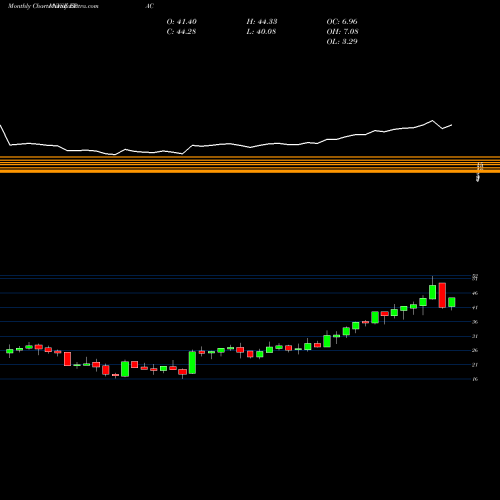Click the price axis label '26'
The image size is (500, 500).
475,350
